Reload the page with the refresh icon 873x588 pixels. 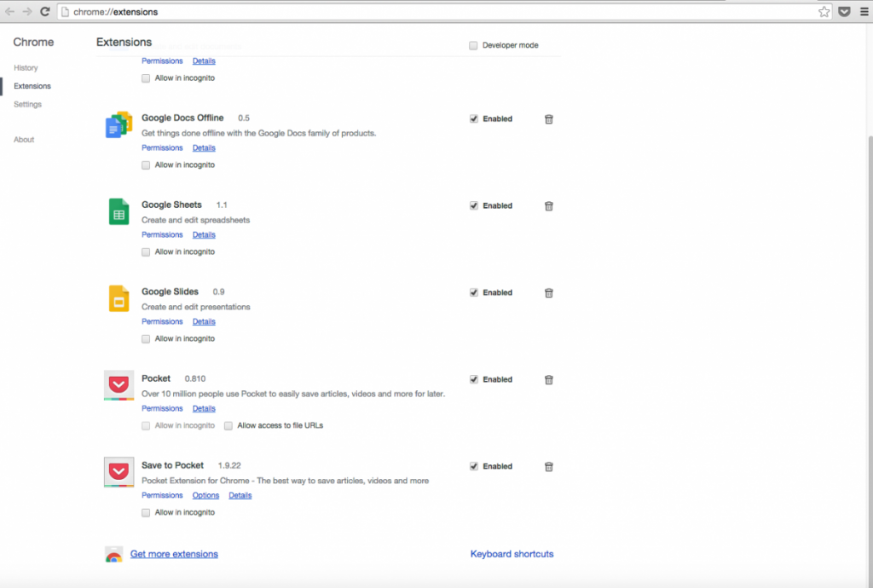click(x=45, y=12)
